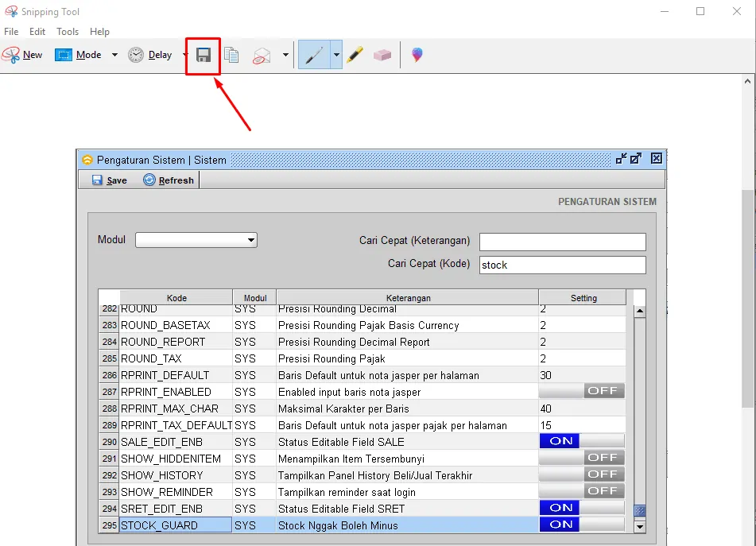
Task: Toggle RPRINT_ENABLED switch currently OFF
Action: coord(582,391)
